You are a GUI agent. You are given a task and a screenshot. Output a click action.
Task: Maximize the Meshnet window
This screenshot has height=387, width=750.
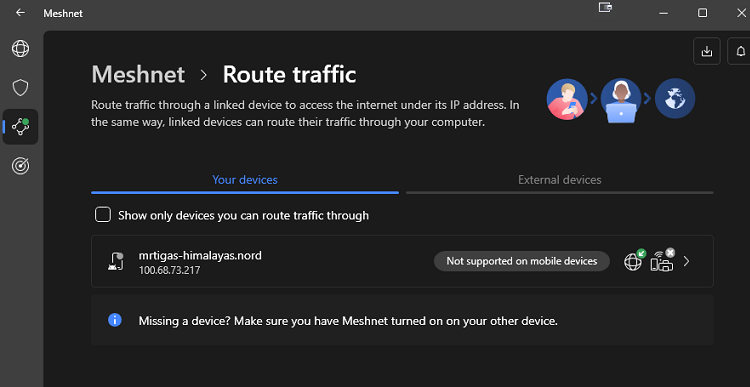702,13
